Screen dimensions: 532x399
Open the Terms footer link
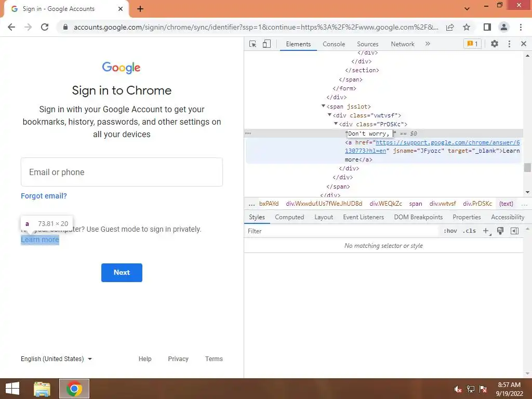[x=214, y=358]
